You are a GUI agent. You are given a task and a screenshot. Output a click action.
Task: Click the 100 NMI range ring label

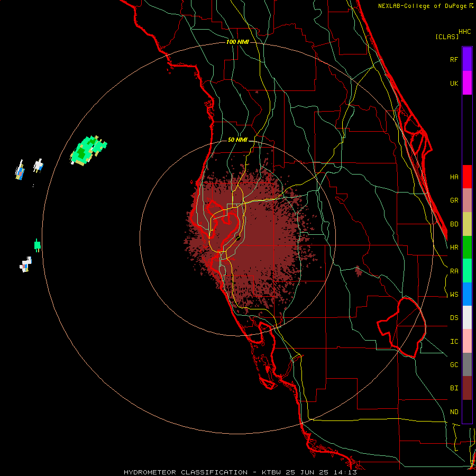tap(237, 42)
